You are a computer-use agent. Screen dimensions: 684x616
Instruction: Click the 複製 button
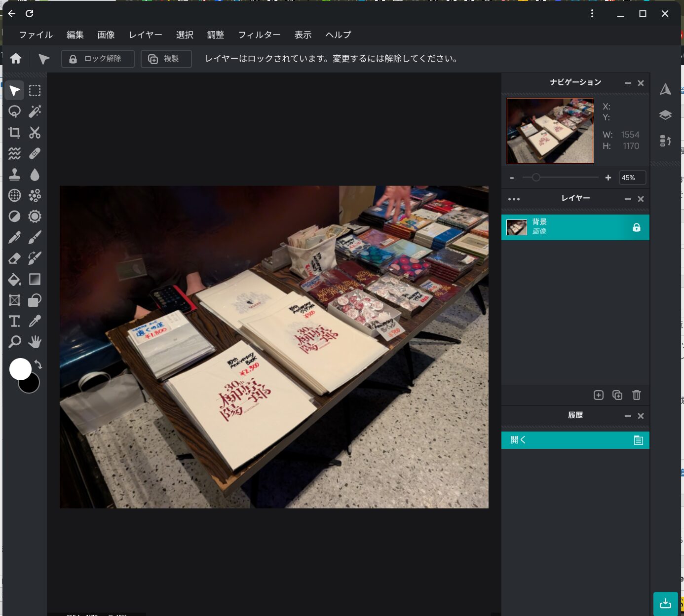[166, 59]
